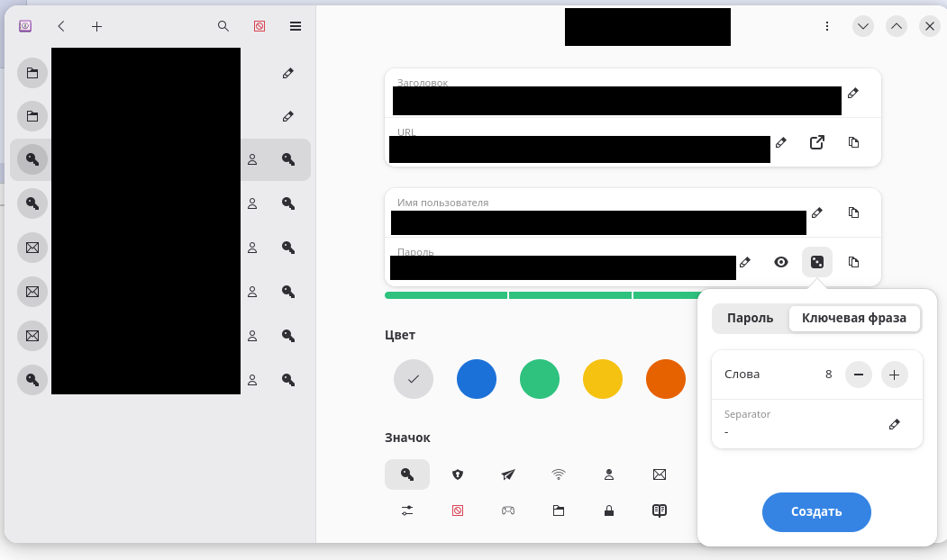Click the Слова value 8
This screenshot has width=947, height=560.
point(829,375)
